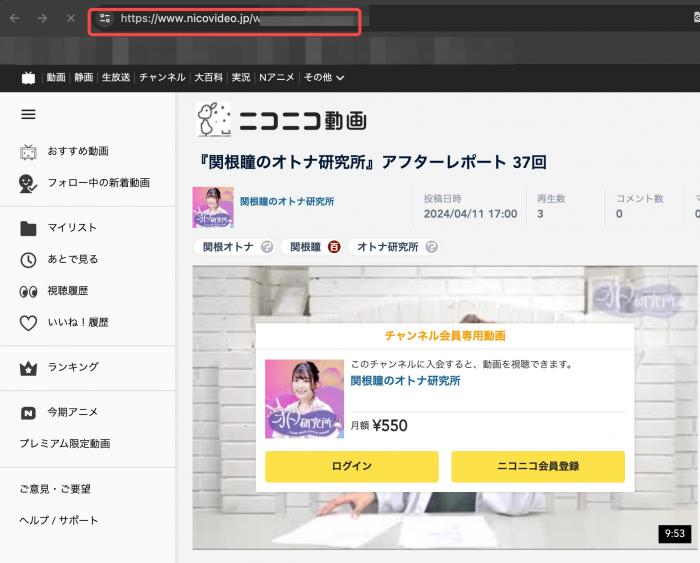
Task: Click the 月額 ¥550 price text
Action: 379,425
